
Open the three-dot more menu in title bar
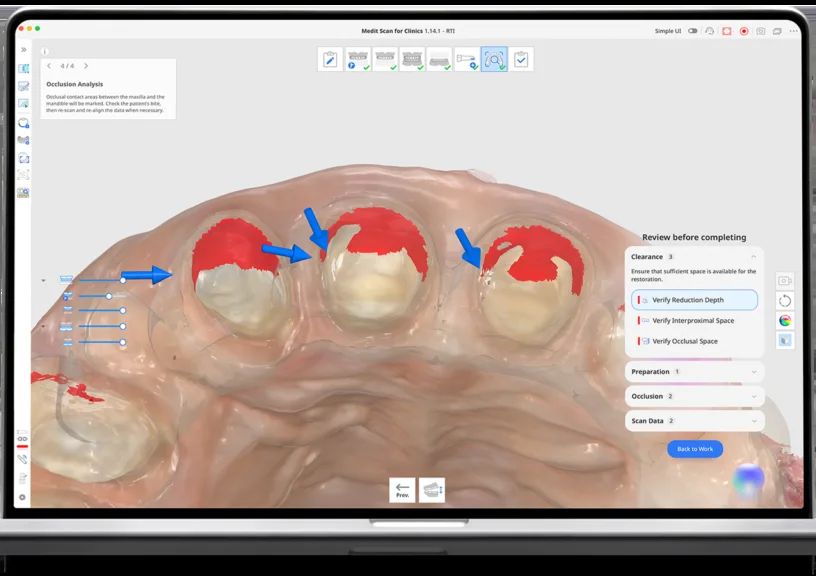(793, 31)
